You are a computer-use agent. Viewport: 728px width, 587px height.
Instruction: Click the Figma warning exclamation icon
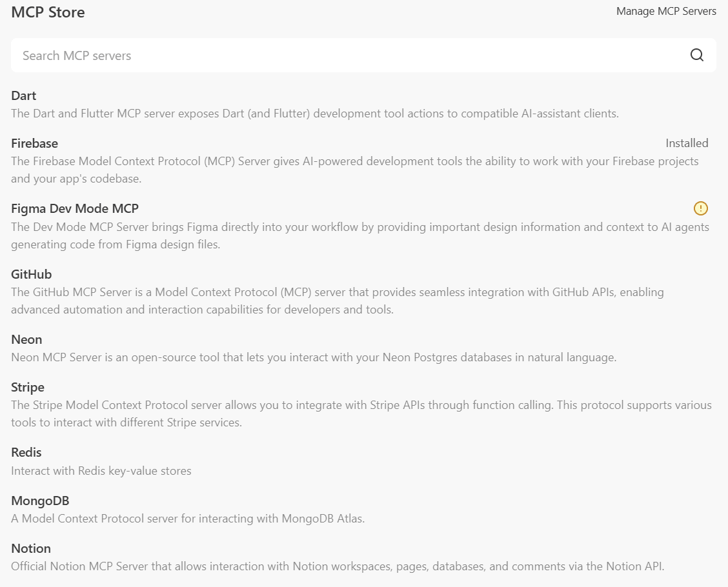point(701,208)
